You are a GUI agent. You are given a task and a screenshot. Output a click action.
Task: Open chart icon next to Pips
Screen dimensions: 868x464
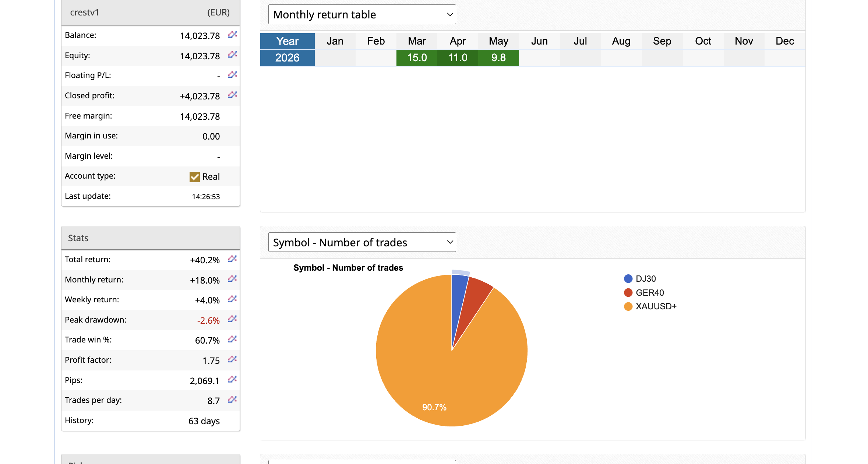[232, 379]
